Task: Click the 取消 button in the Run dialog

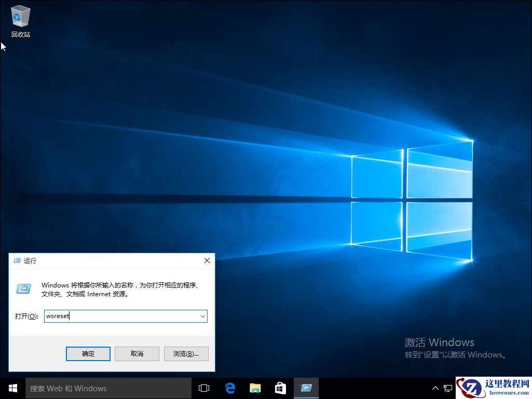Action: click(x=137, y=353)
